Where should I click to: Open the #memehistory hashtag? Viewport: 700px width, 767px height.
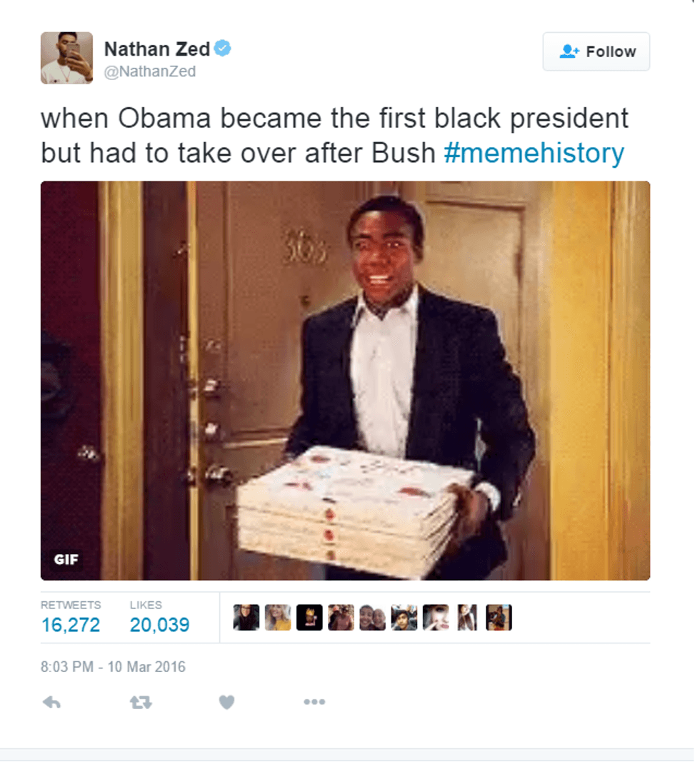point(534,153)
